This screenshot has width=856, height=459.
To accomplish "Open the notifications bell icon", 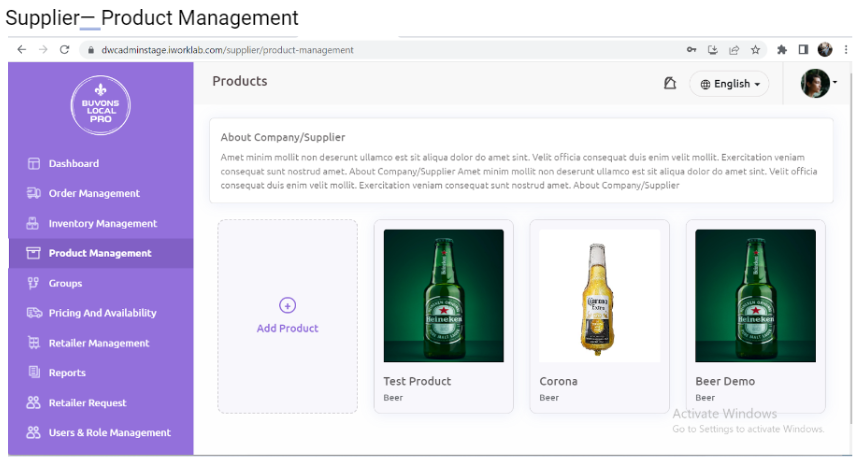I will [670, 84].
